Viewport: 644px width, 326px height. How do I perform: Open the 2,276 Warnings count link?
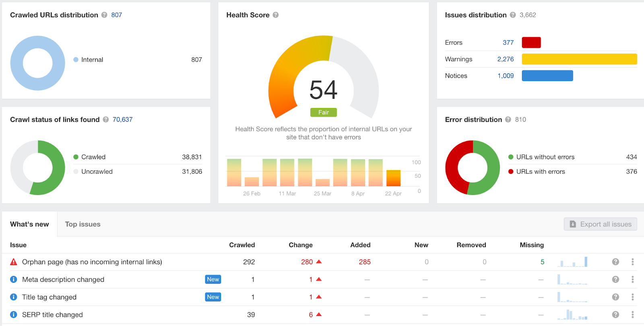pyautogui.click(x=506, y=59)
